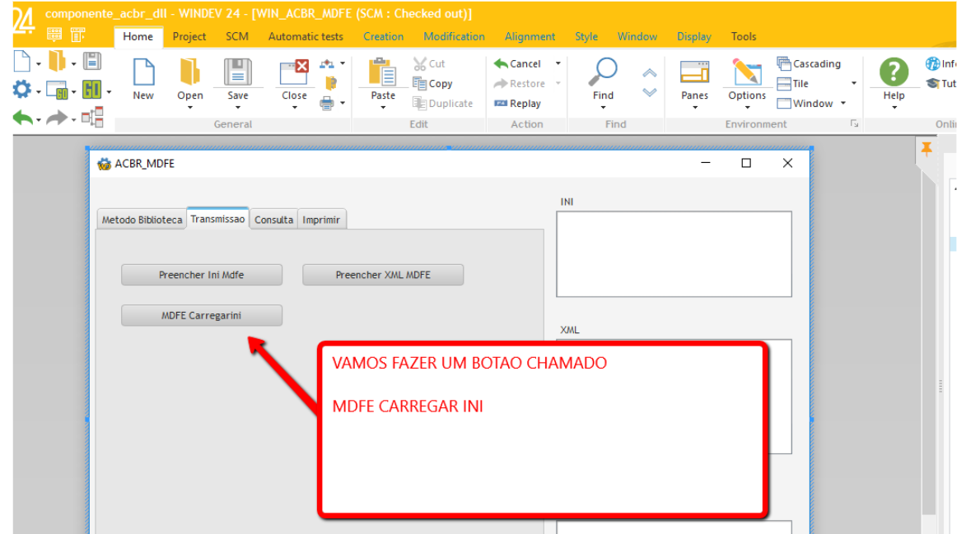
Task: Expand the Panes dropdown arrow
Action: (695, 108)
